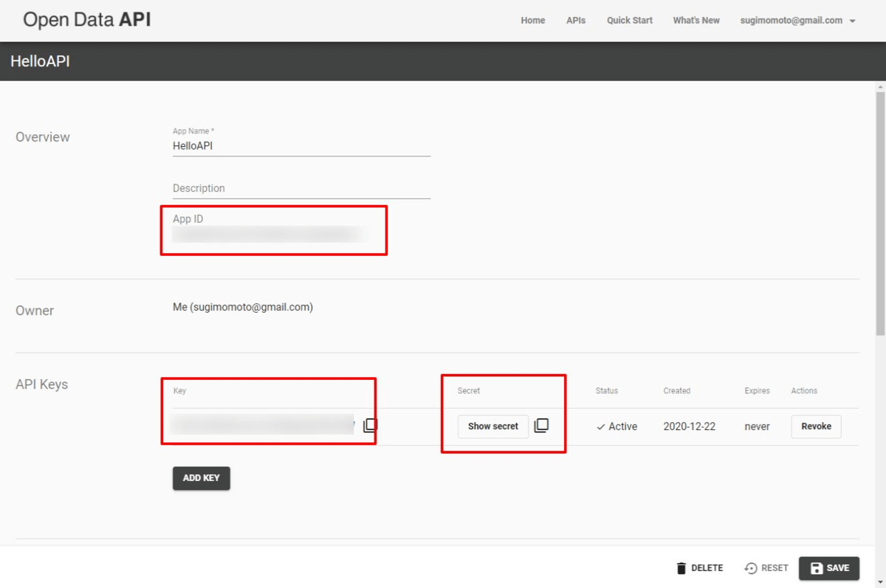
Task: Click the Secret column header
Action: (469, 391)
